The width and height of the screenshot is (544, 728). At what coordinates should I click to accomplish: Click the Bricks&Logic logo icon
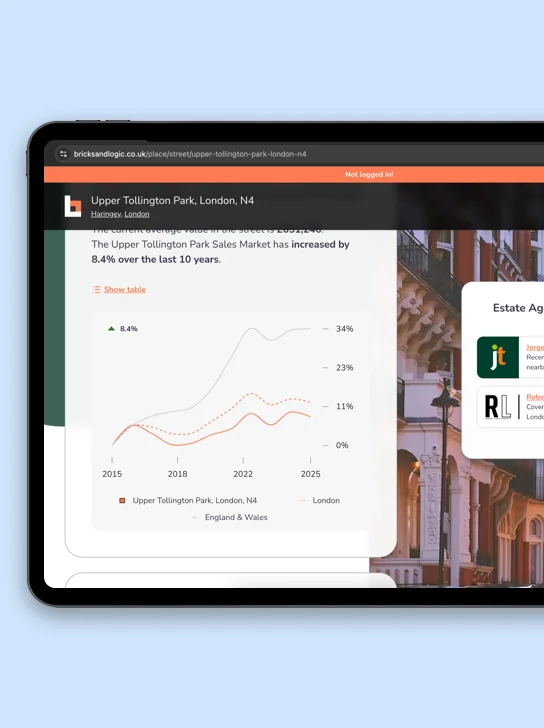click(x=73, y=206)
